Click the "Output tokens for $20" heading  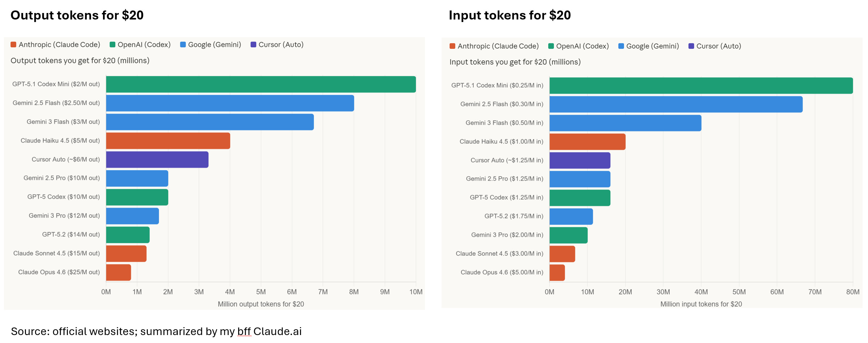click(77, 15)
